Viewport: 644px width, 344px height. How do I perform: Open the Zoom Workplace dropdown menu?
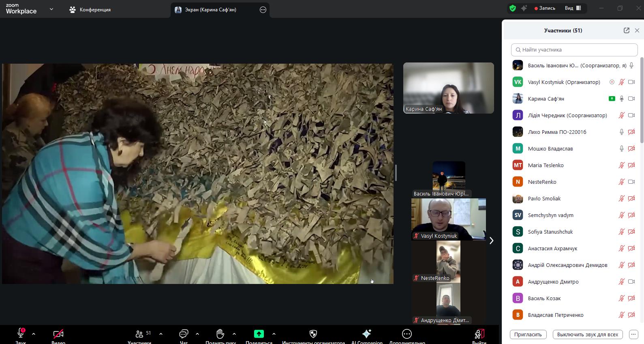pyautogui.click(x=51, y=9)
